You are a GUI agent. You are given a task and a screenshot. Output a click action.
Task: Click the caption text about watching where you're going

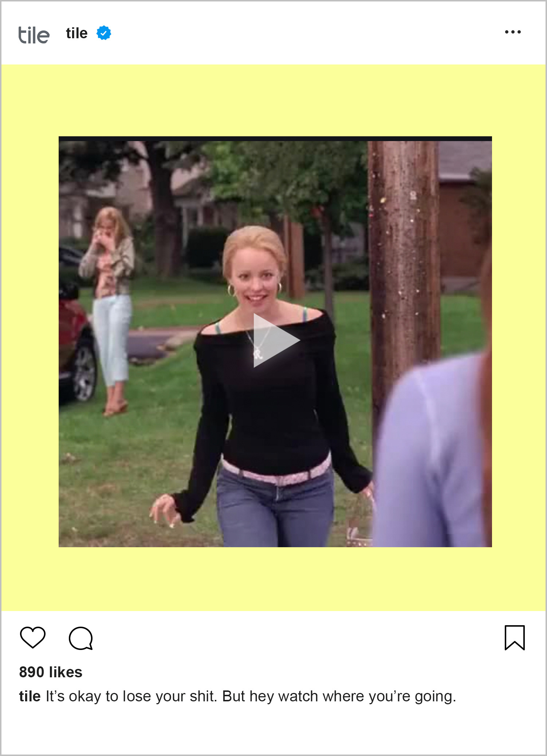click(251, 696)
